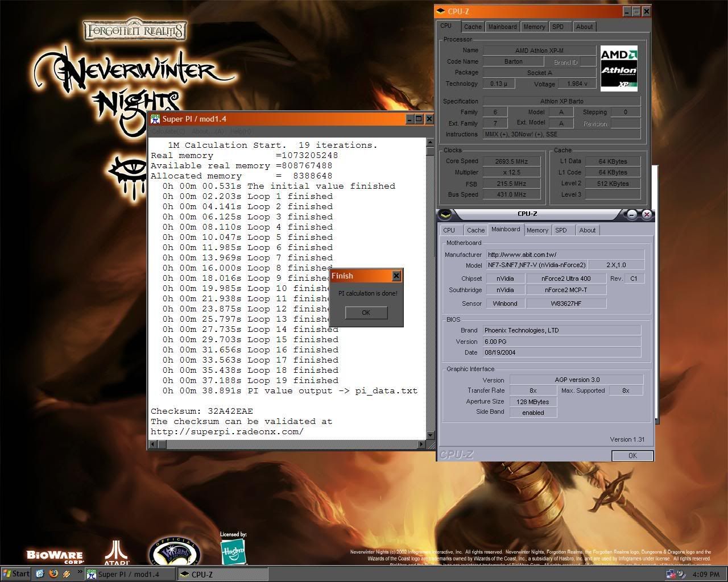Screen dimensions: 728x582
Task: Open the About...(A) menu in Super PI
Action: (x=208, y=131)
